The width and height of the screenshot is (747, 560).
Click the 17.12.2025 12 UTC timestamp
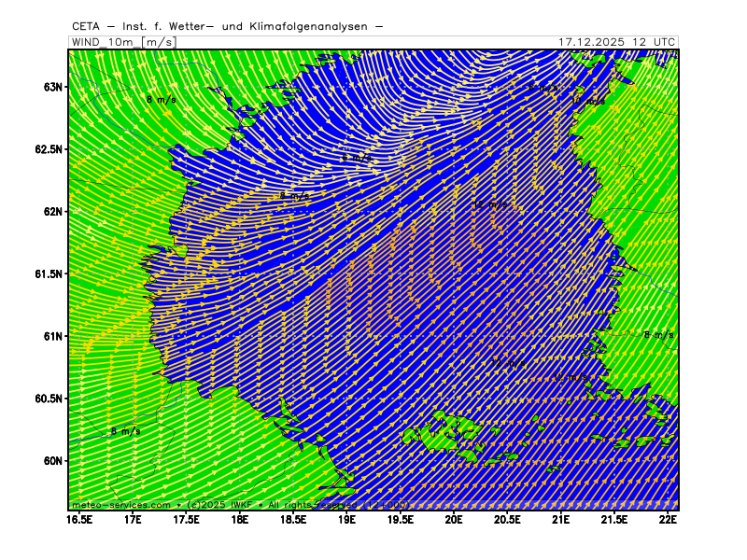click(x=616, y=42)
